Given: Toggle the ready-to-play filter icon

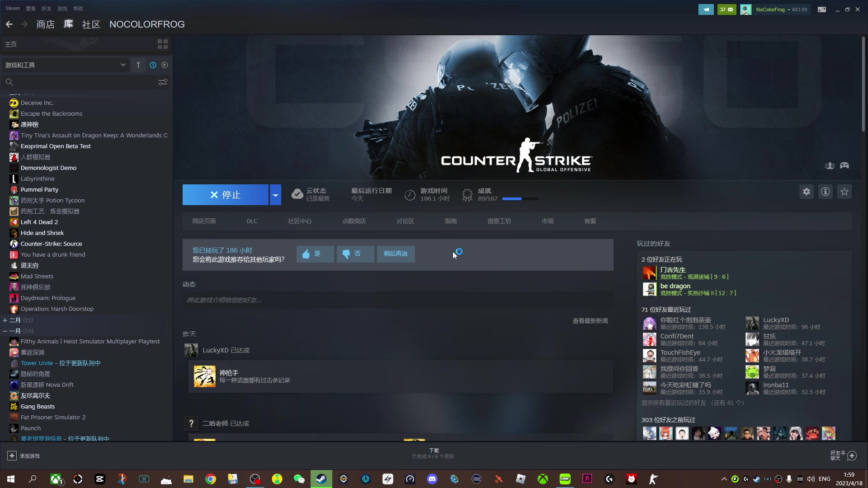Looking at the screenshot, I should click(x=165, y=65).
